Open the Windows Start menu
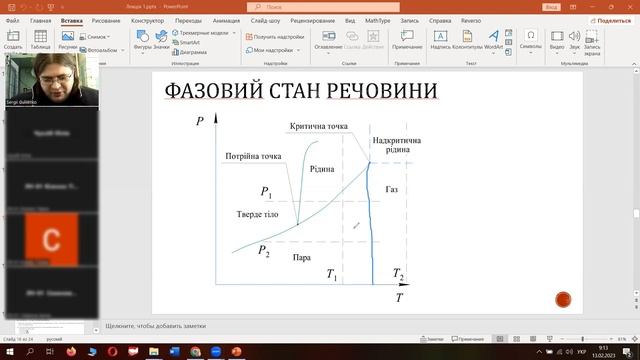Screen dimensions: 640x360 pyautogui.click(x=9, y=351)
